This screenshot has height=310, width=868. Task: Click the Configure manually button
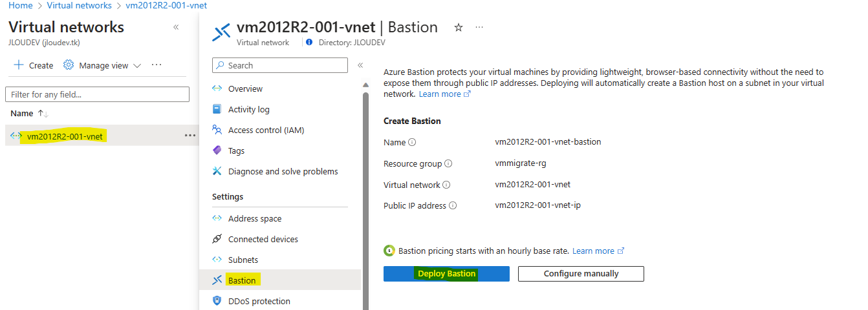point(581,274)
